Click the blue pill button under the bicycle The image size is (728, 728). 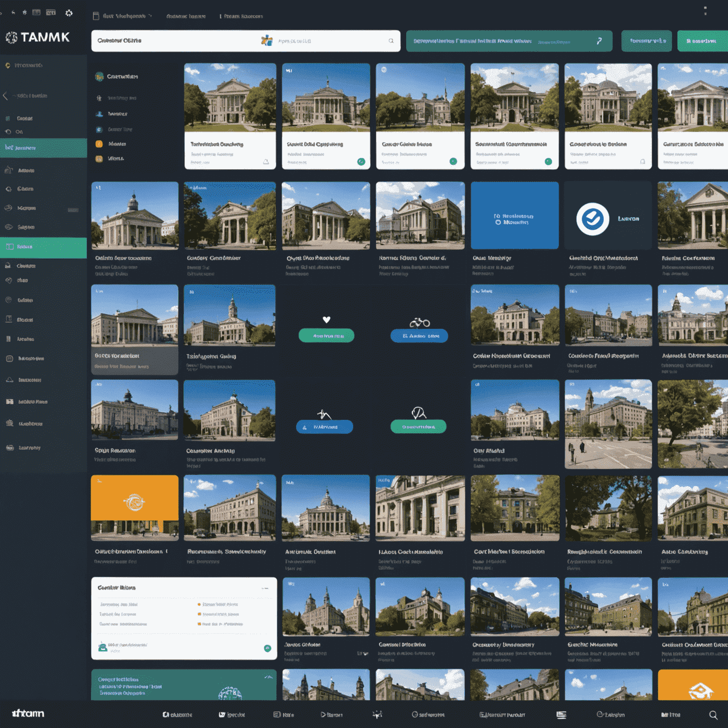coord(419,336)
